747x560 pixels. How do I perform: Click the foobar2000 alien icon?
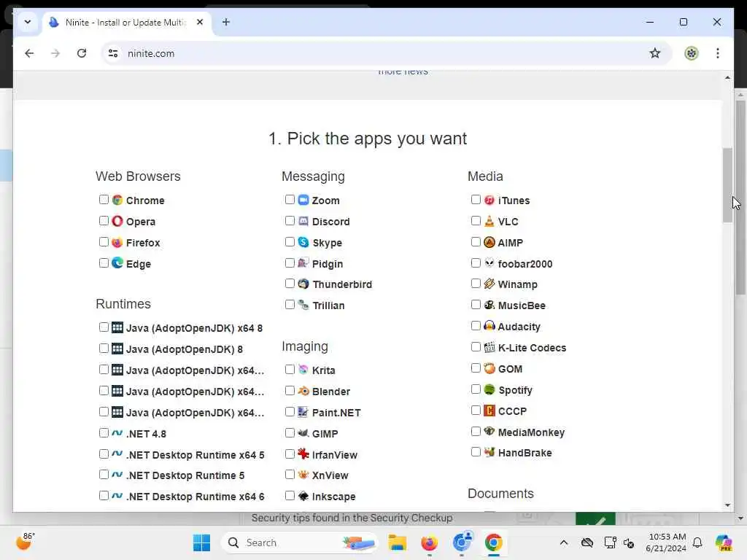(x=489, y=262)
